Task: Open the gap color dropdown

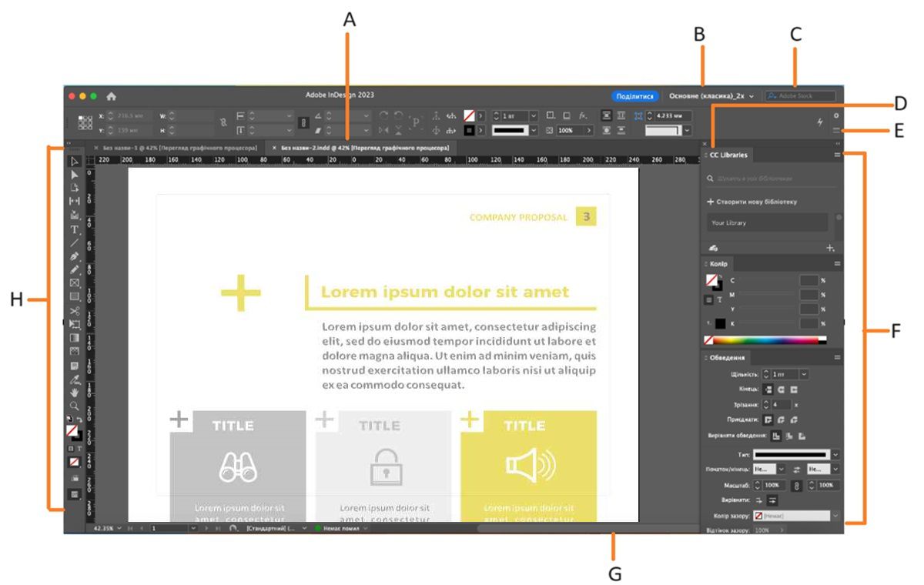Action: coord(835,515)
